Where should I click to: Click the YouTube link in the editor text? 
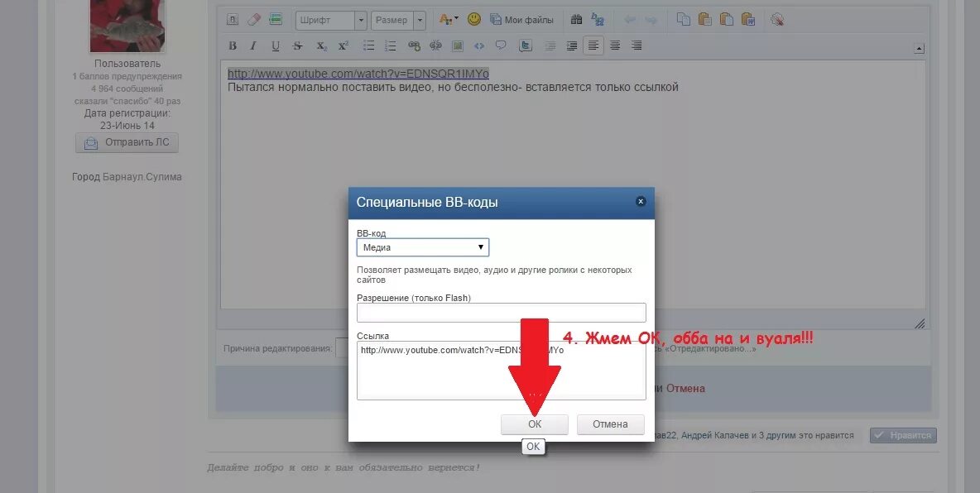[x=358, y=74]
